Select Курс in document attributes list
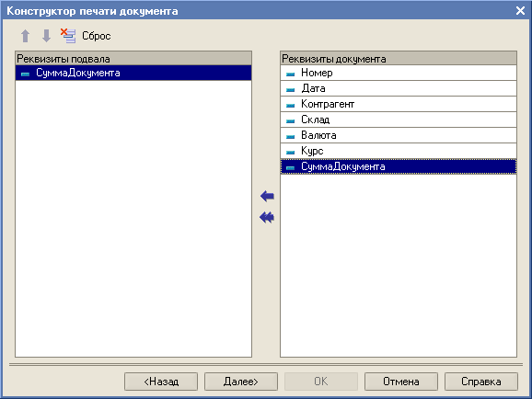Viewport: 532px width, 399px height. (399, 151)
